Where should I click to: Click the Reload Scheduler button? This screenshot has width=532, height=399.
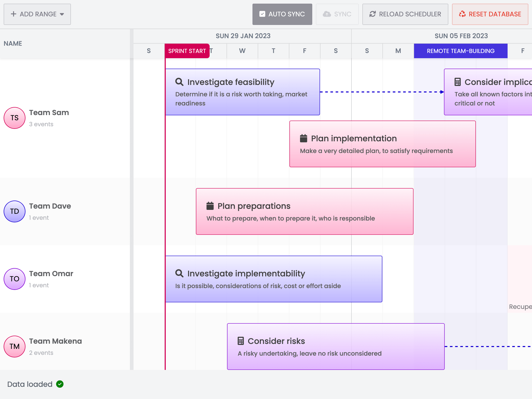[x=405, y=14]
